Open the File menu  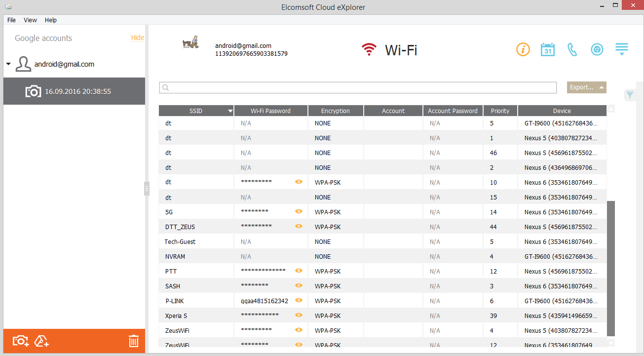tap(11, 20)
